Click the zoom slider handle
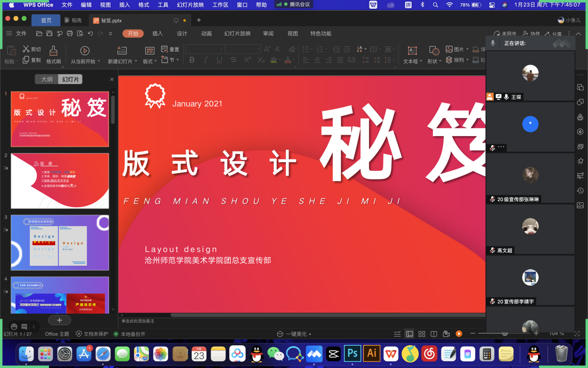Viewport: 588px width, 368px height. coord(504,334)
